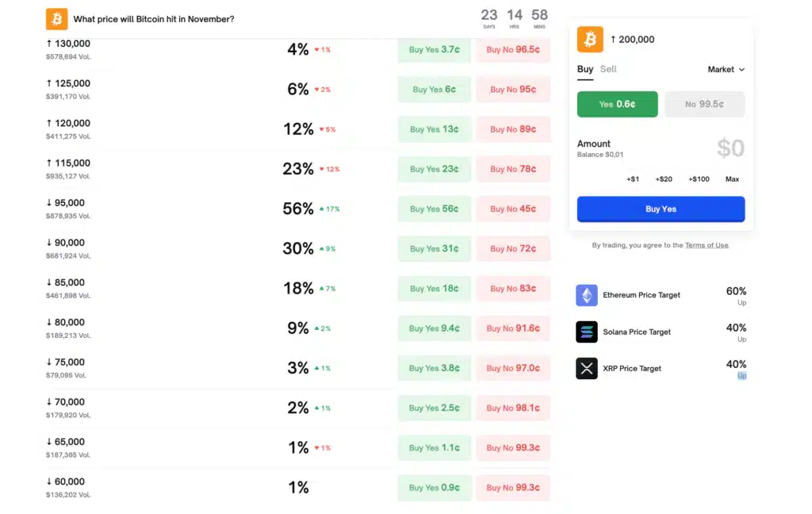Click the blue Buy Yes button
This screenshot has height=514, width=812.
660,209
